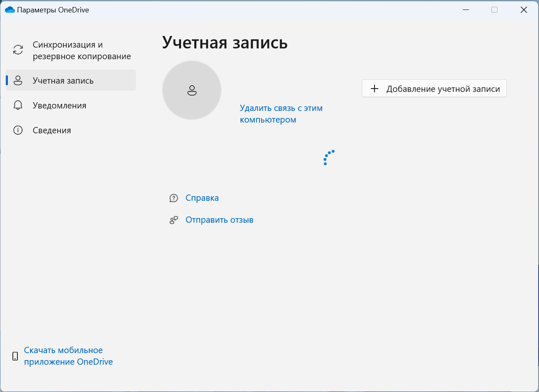
Task: Click the info circle icon beside Сведения
Action: [x=18, y=130]
